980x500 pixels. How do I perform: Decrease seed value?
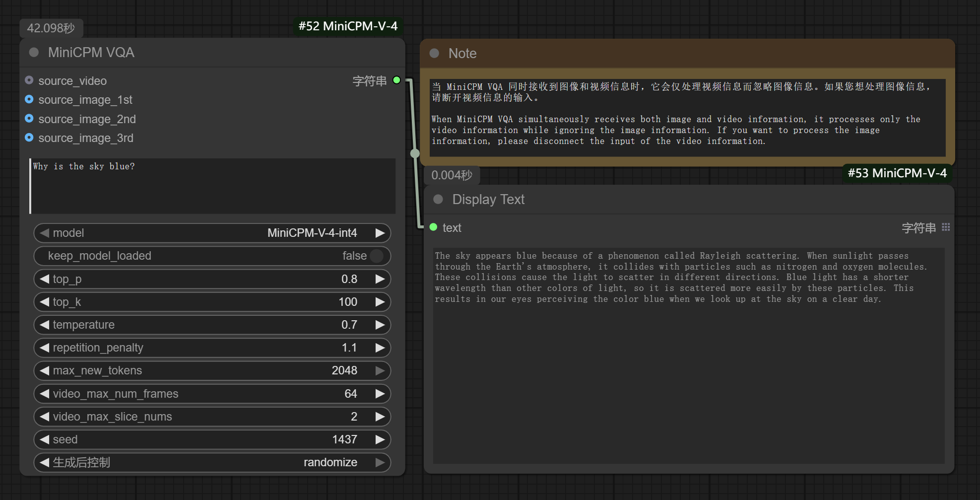click(45, 439)
